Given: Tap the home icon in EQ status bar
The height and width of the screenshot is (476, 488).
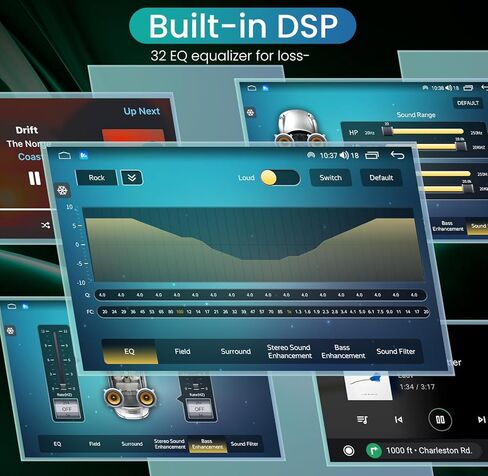Looking at the screenshot, I should (x=64, y=155).
